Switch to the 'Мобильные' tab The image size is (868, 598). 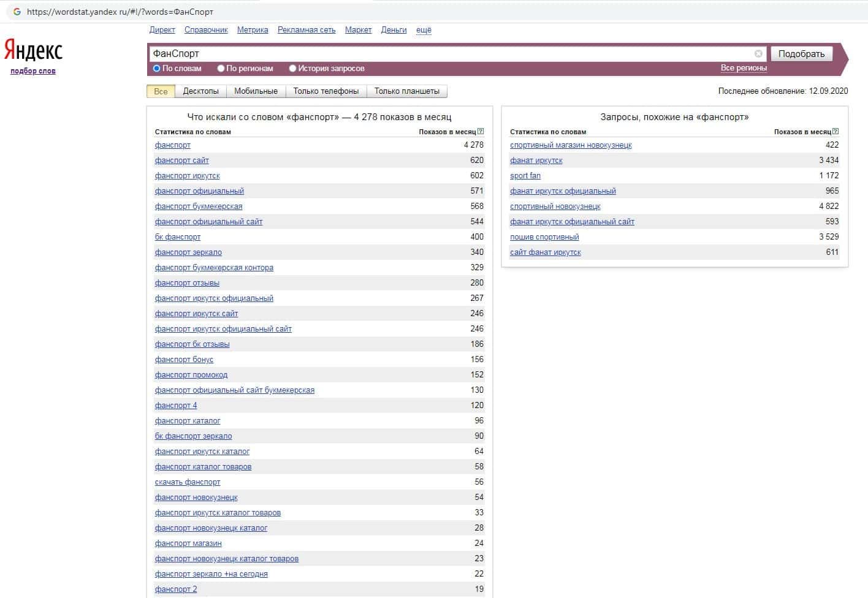(x=256, y=91)
